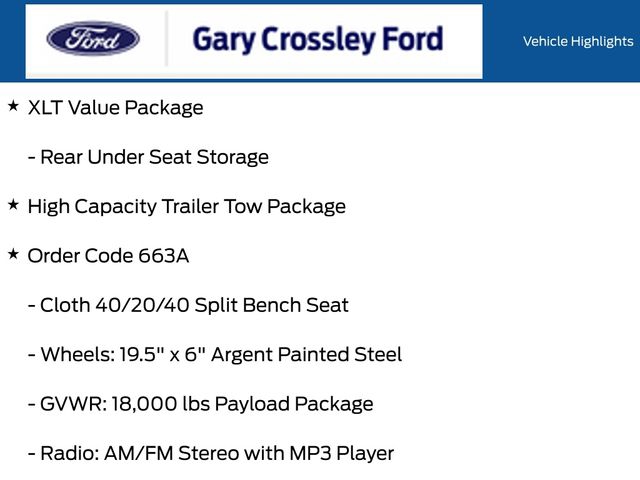Click the dash bullet before the Radio line

[x=32, y=454]
